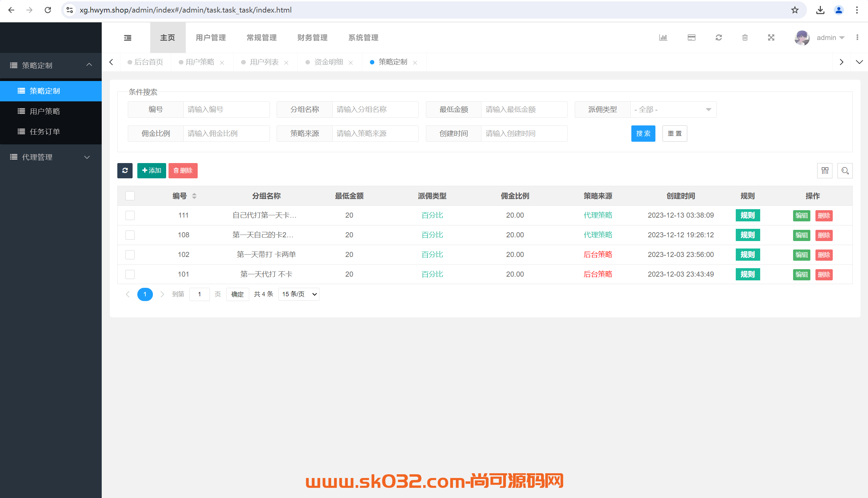Toggle the search panel magnifier icon
Image resolution: width=868 pixels, height=498 pixels.
click(845, 170)
